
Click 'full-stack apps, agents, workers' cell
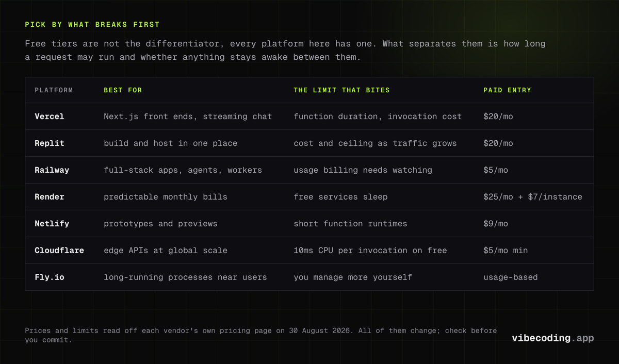(x=183, y=170)
